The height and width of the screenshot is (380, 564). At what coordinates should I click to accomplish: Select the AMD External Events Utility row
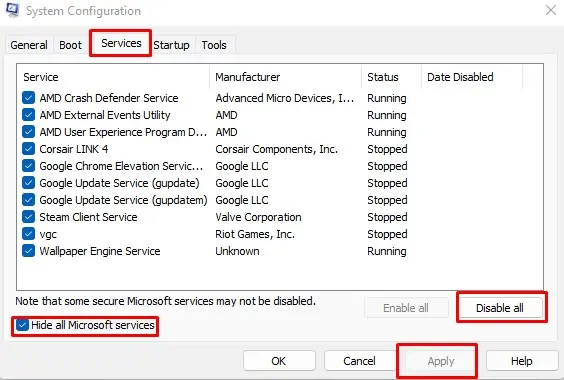(105, 115)
